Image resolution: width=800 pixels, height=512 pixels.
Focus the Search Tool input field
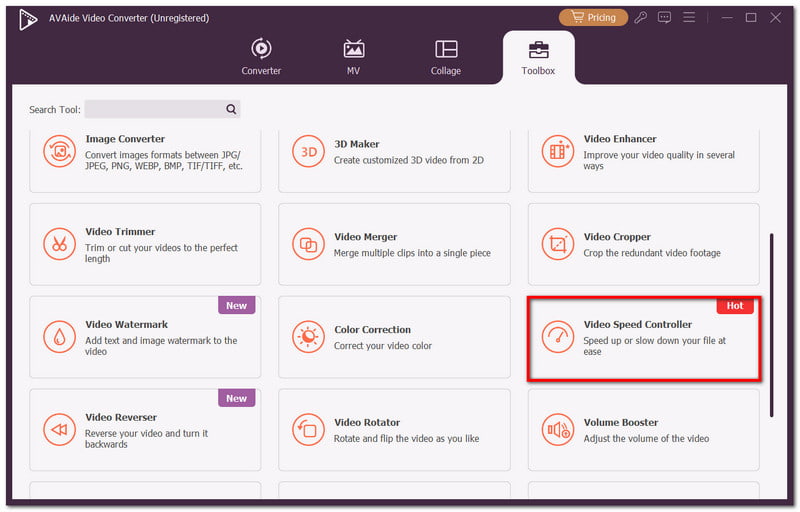[162, 109]
